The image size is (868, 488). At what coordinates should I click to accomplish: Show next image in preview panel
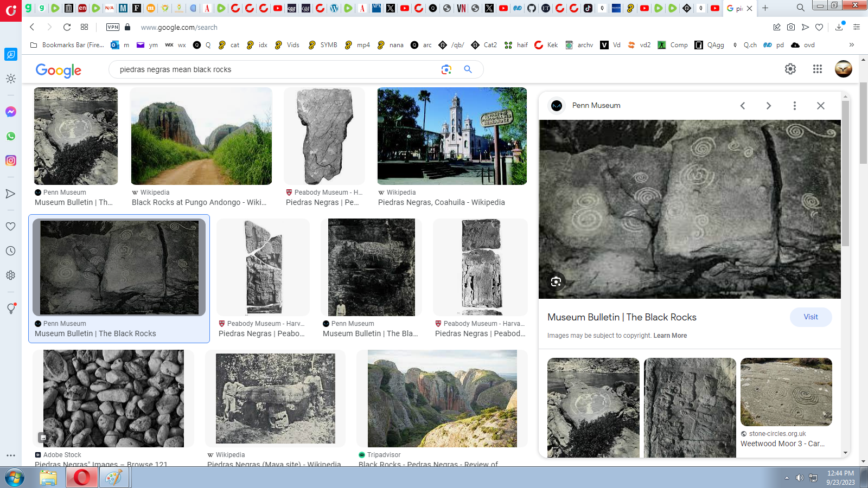click(x=769, y=106)
